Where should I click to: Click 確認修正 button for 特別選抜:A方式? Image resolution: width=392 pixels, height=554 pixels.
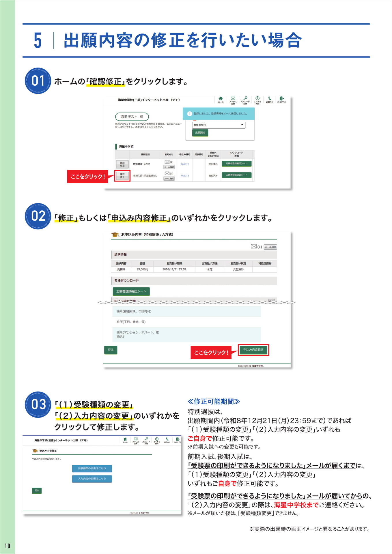click(x=122, y=164)
